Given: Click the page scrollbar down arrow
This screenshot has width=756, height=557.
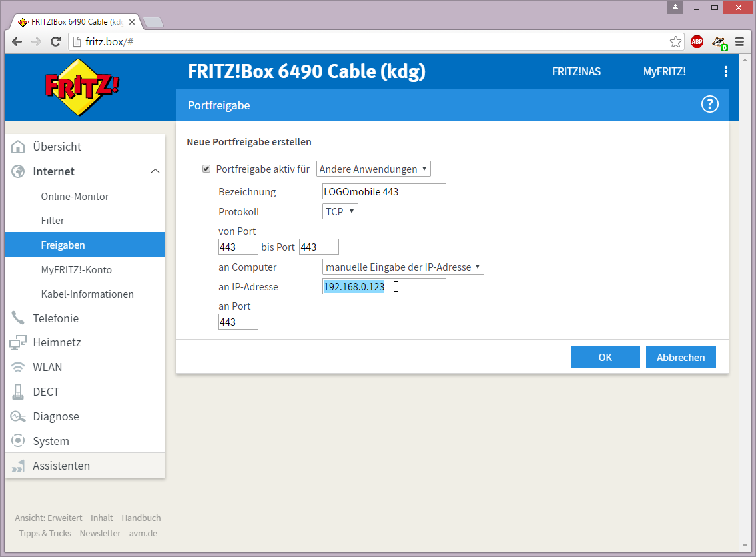Looking at the screenshot, I should 745,546.
